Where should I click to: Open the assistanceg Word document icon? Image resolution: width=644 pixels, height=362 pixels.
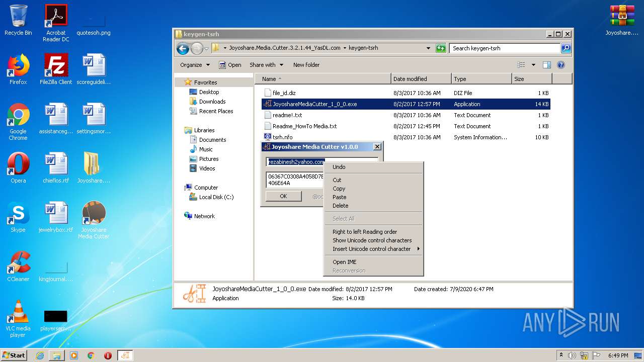pos(56,119)
